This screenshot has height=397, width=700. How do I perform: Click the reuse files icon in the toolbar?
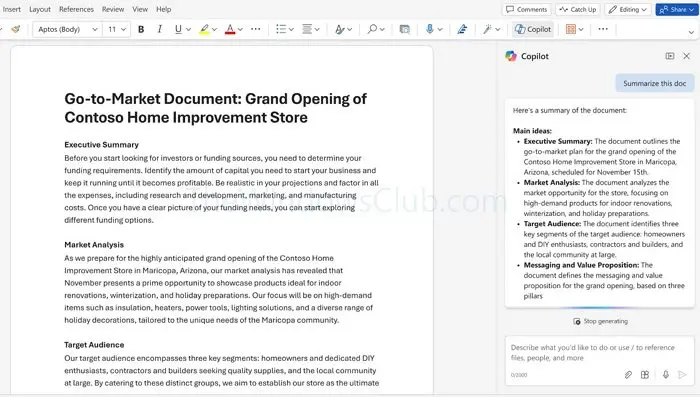(404, 29)
